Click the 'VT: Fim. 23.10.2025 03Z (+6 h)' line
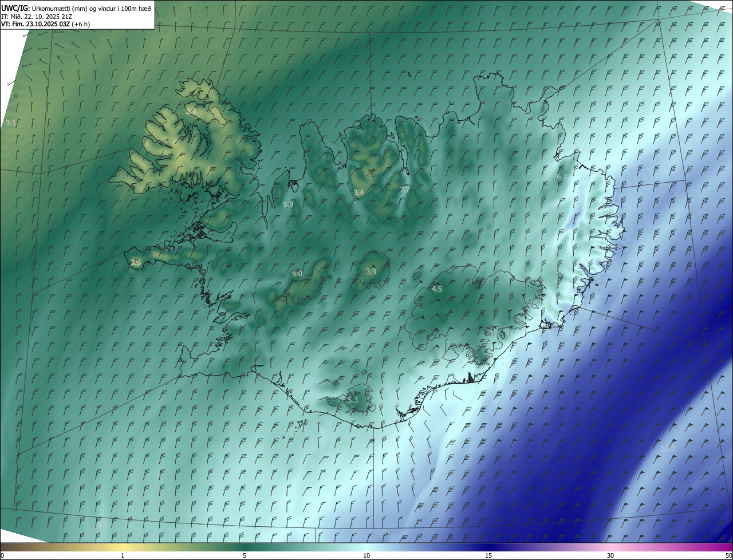The width and height of the screenshot is (733, 560). pos(45,24)
